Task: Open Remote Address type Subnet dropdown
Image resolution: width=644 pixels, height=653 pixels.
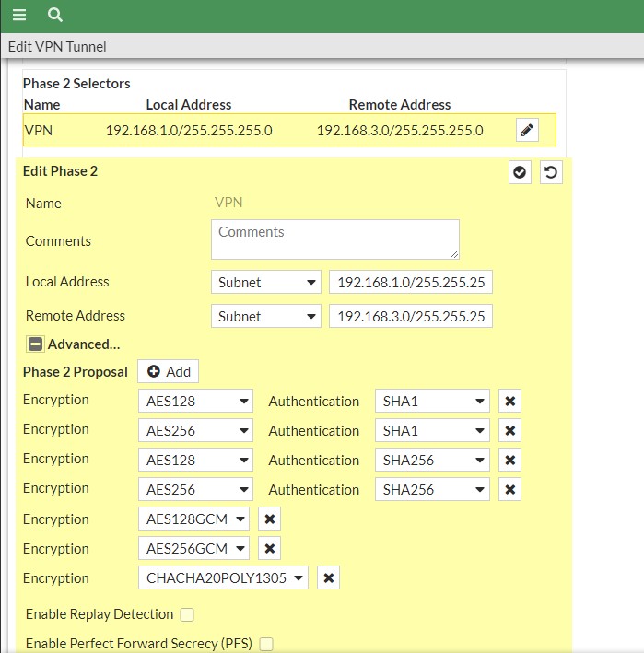Action: coord(265,316)
